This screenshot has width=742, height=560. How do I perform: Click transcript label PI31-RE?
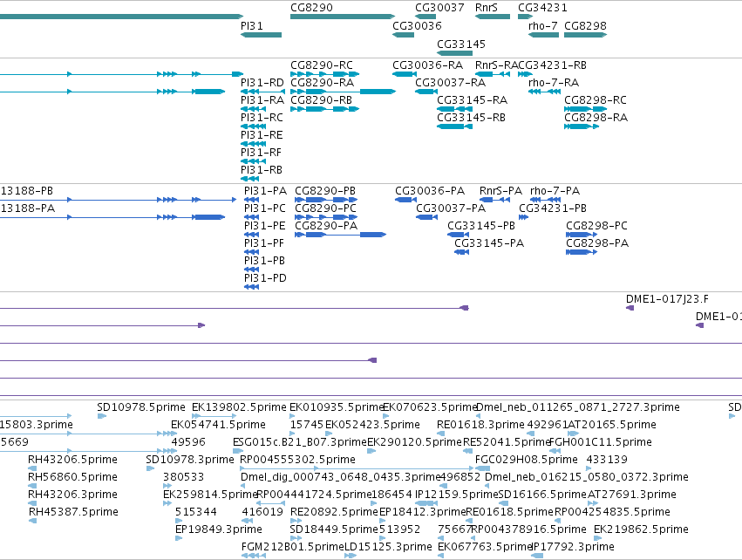click(262, 135)
